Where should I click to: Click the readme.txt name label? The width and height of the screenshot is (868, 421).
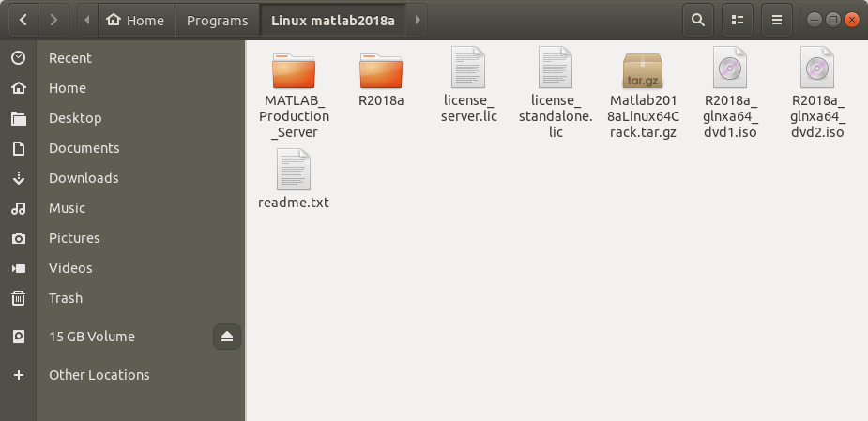[294, 203]
